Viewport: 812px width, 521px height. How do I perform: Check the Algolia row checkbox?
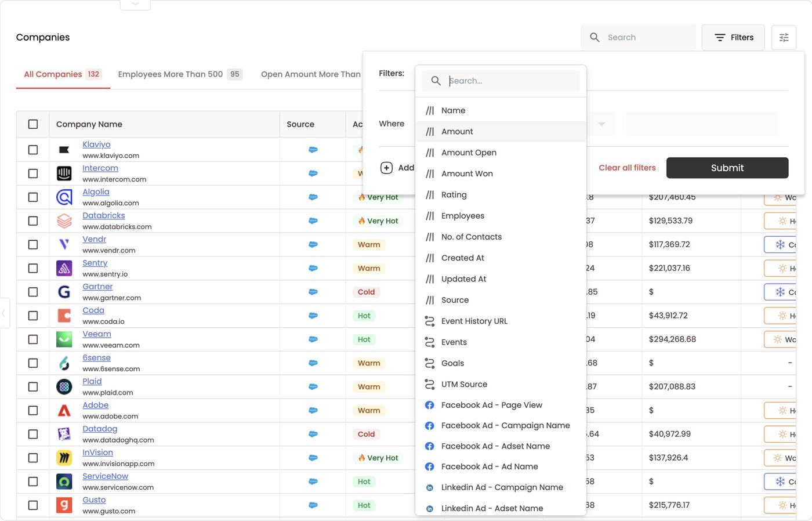(33, 197)
